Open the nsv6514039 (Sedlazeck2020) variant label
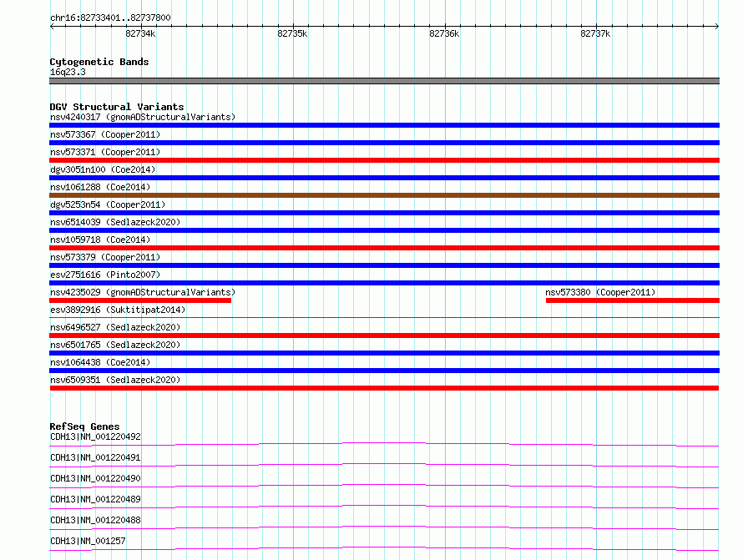Viewport: 743px width, 560px height. (115, 222)
